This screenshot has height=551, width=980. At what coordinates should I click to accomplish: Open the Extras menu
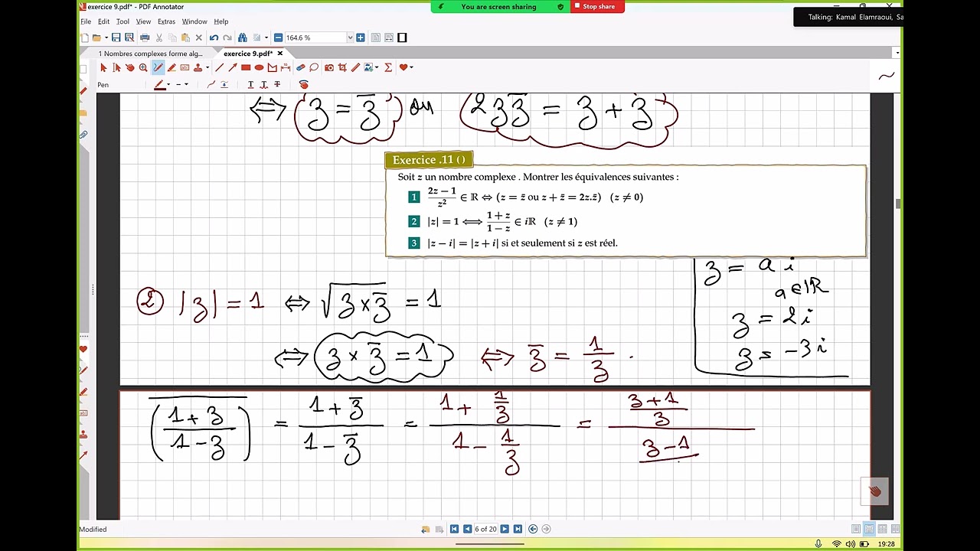tap(166, 21)
